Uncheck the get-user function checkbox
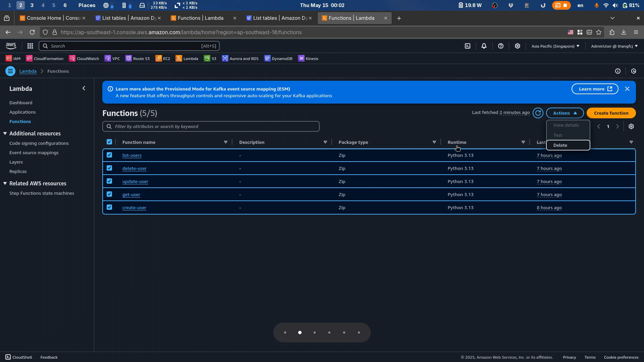Screen dimensions: 644x362 coord(109,194)
